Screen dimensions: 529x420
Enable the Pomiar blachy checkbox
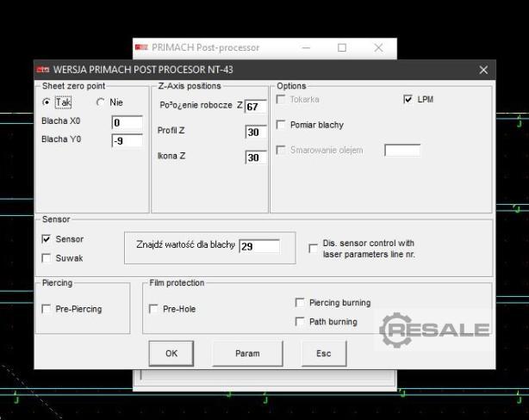point(281,125)
